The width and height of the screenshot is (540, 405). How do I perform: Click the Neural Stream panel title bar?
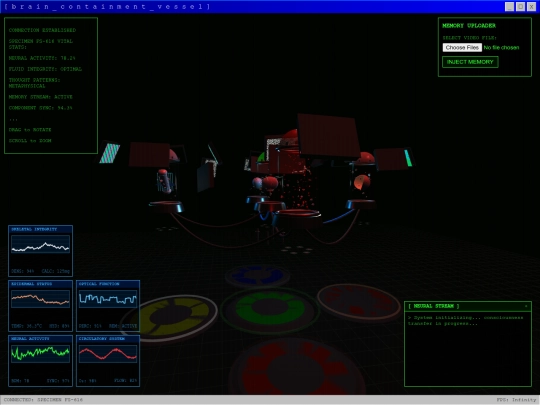point(468,306)
